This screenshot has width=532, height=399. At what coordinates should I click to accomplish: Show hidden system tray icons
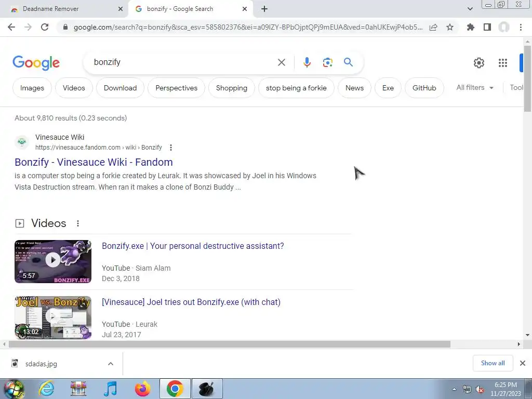coord(454,390)
